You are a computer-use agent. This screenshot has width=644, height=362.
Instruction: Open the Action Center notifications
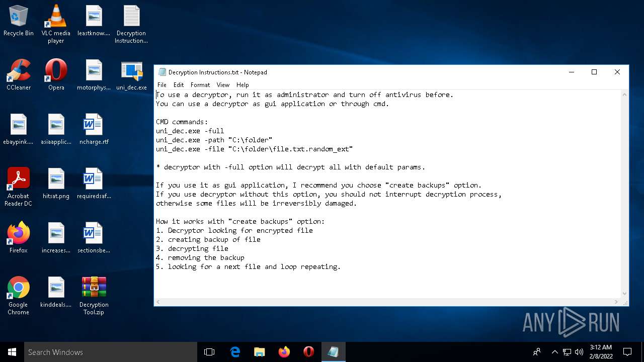pos(627,352)
